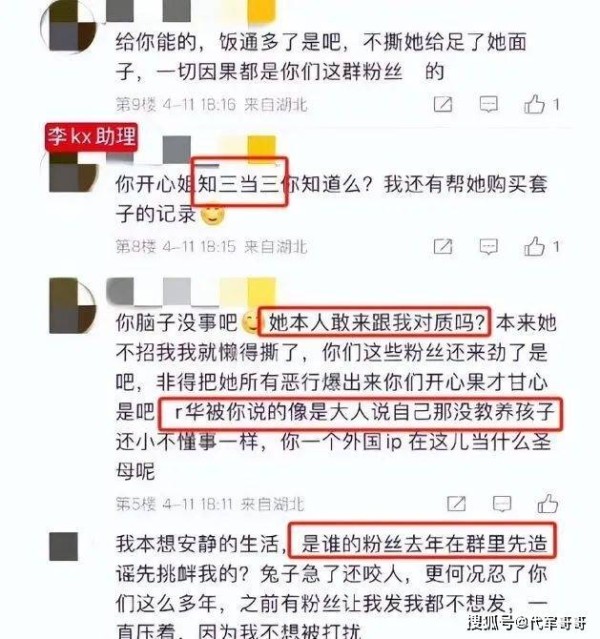Tap blurred username of 第5楼 commenter
600x639 pixels.
point(191,291)
